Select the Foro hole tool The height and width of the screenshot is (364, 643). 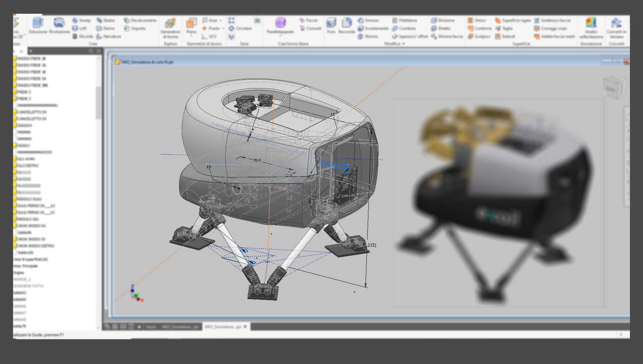(x=331, y=26)
